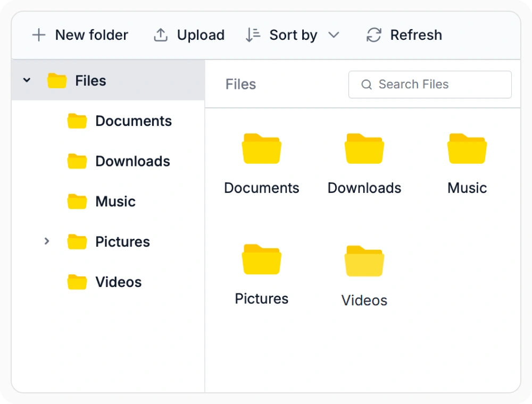Select the large Videos folder icon in grid
The image size is (532, 404).
(x=364, y=261)
